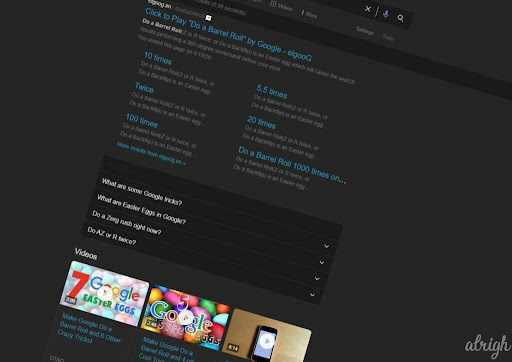Expand "Do AZ or R twice?" chevron
Screen dimensions: 512x362
pyautogui.click(x=312, y=295)
